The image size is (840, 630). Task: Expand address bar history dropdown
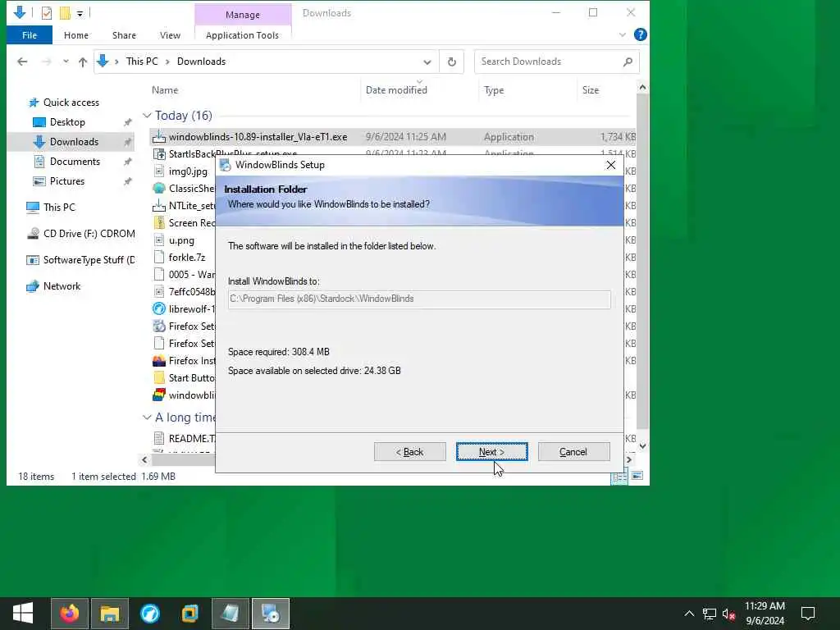coord(427,62)
